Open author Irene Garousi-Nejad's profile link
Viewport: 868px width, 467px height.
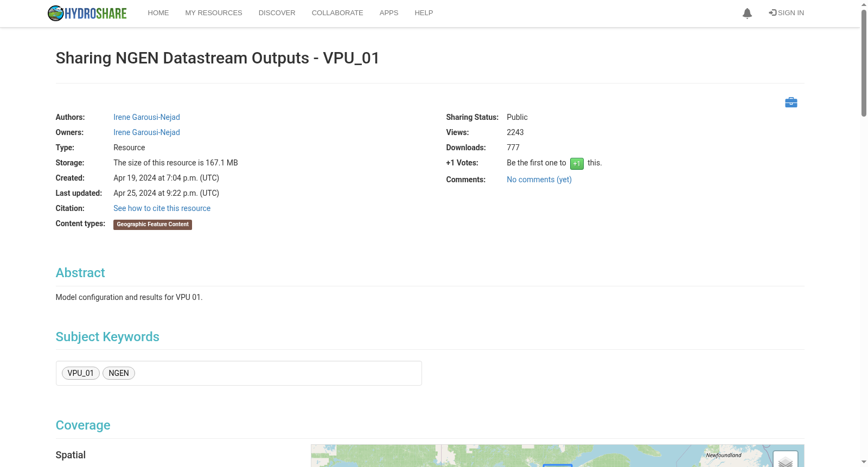[146, 117]
